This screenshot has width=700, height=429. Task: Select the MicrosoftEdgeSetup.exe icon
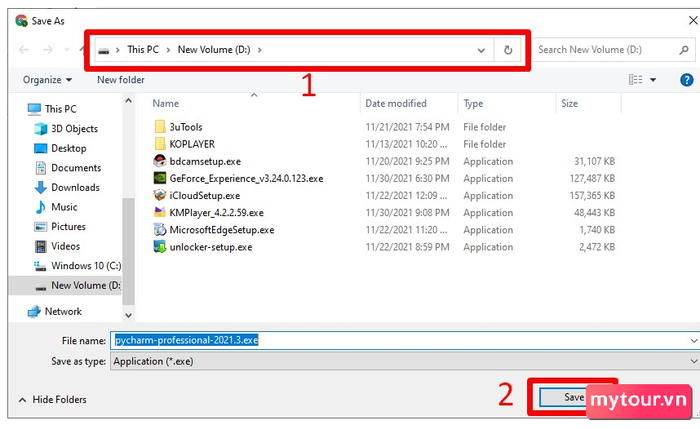(x=160, y=229)
